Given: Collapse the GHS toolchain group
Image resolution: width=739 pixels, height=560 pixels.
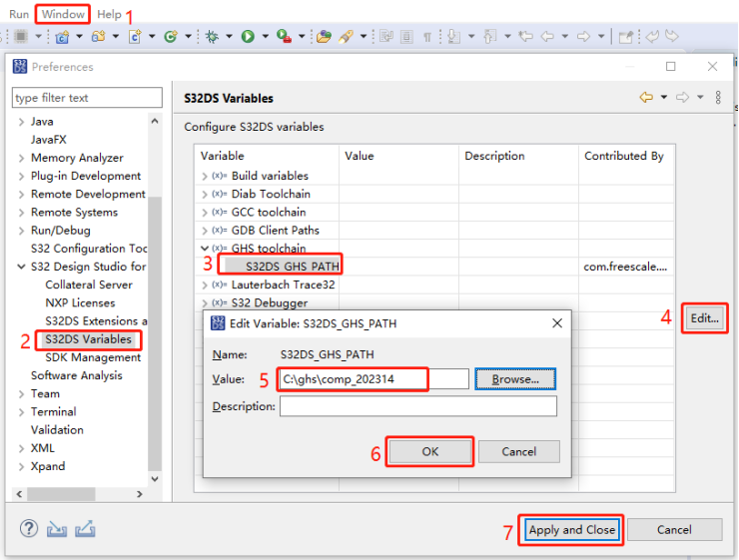Looking at the screenshot, I should 205,249.
